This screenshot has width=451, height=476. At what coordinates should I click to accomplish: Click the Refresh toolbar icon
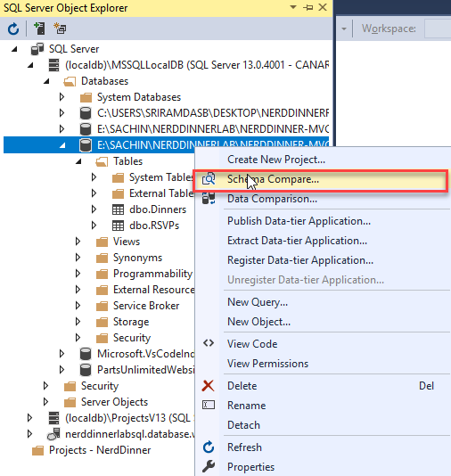pos(13,29)
